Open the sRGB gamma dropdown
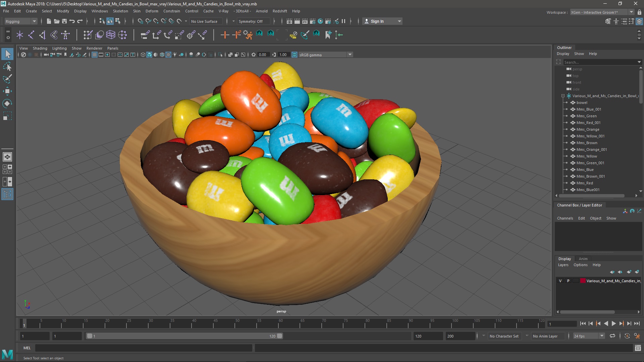This screenshot has width=644, height=362. pyautogui.click(x=325, y=55)
